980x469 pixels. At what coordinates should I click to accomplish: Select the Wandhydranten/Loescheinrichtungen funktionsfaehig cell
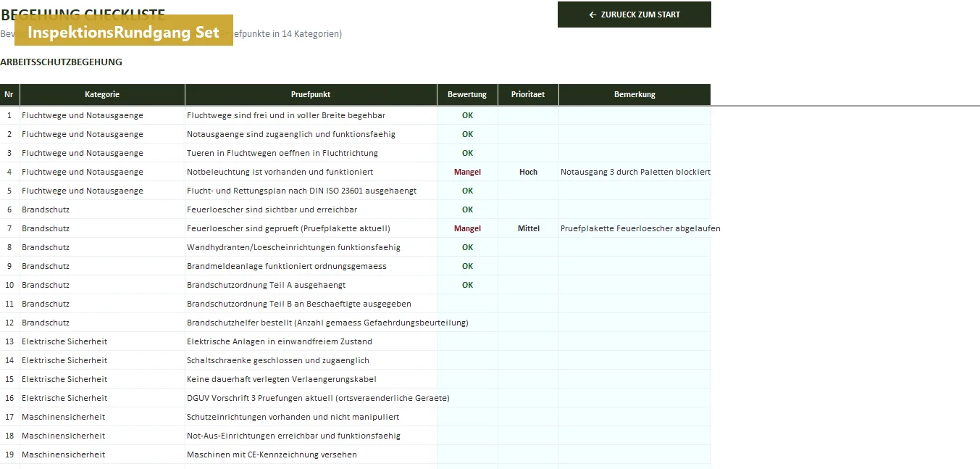pyautogui.click(x=311, y=247)
